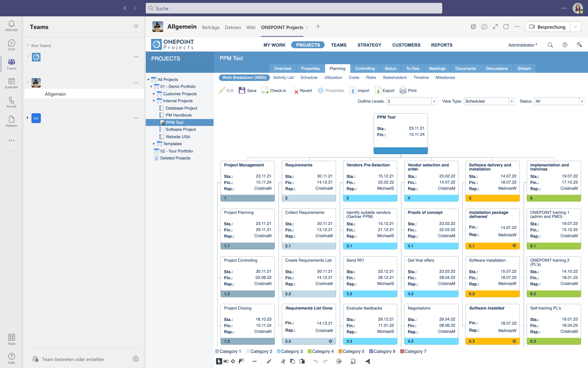588x368 pixels.
Task: Select the add activity box tool
Action: point(226,361)
